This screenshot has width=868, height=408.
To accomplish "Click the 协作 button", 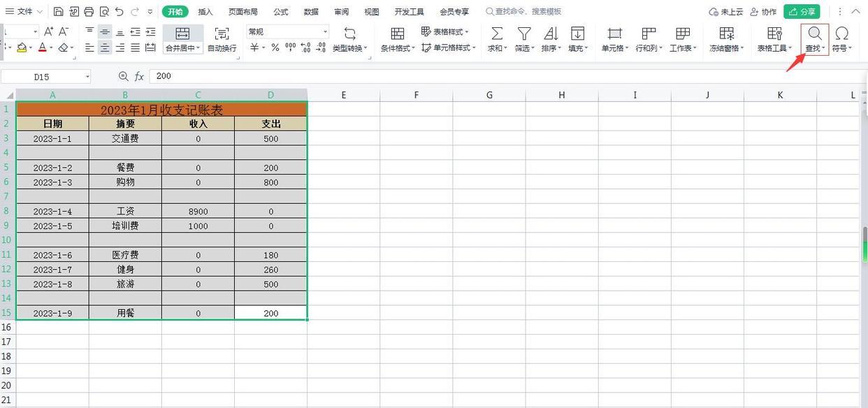I will pyautogui.click(x=762, y=12).
